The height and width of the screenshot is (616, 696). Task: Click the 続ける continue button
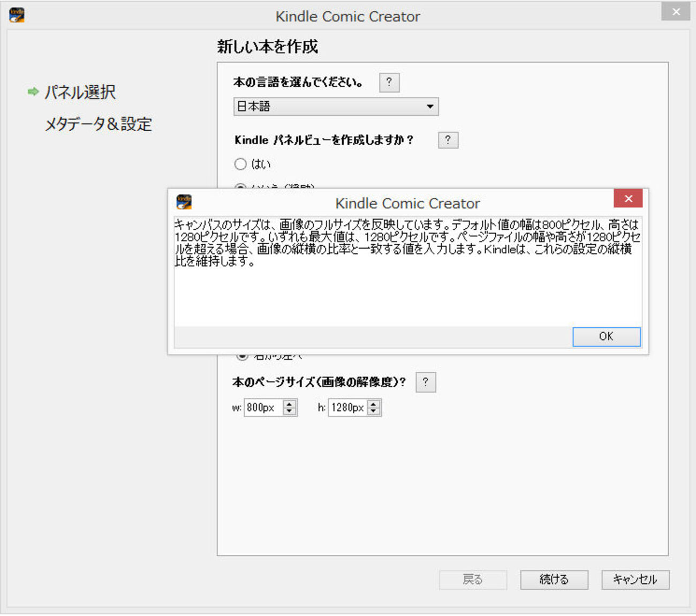click(x=554, y=580)
